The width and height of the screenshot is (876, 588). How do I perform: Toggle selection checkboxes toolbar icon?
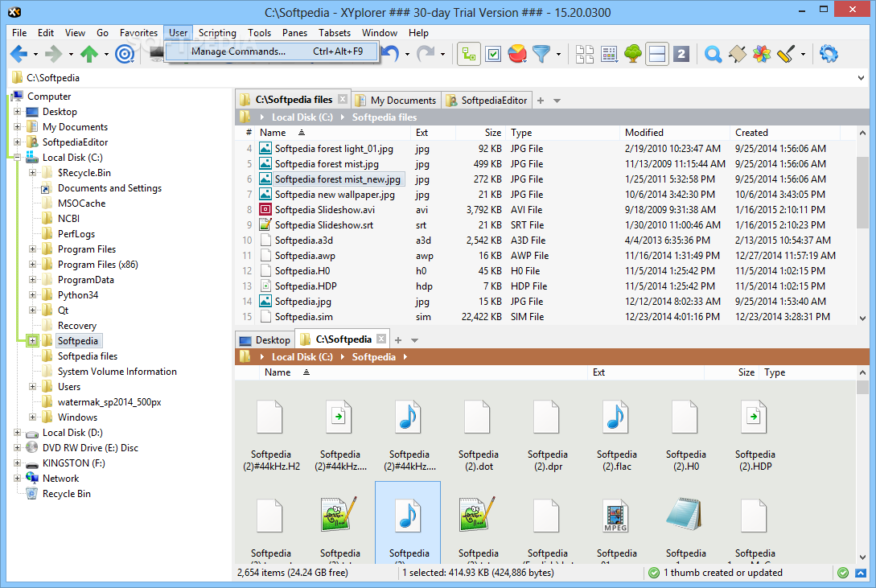point(493,54)
